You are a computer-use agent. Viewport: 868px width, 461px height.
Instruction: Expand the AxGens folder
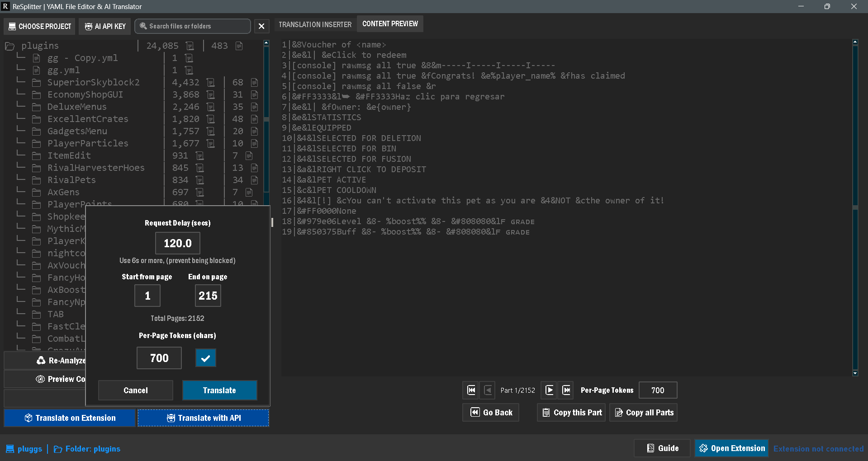63,192
